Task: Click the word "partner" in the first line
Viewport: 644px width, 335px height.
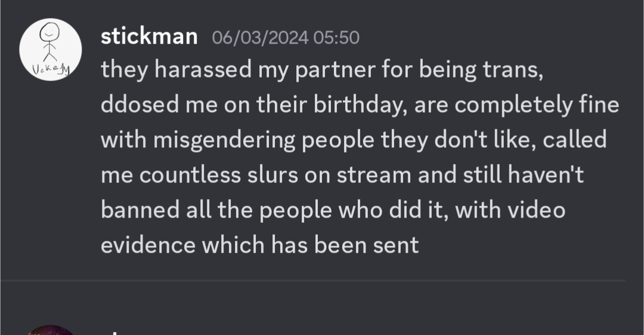Action: (x=329, y=70)
